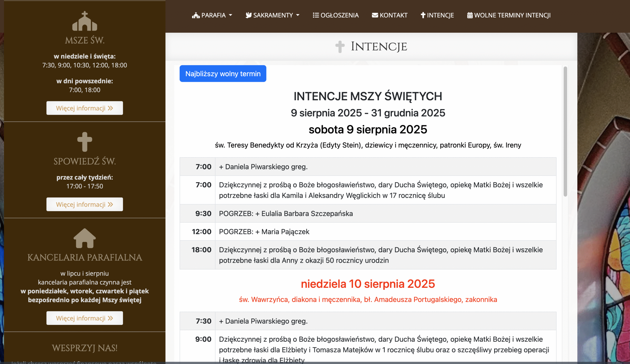Click the dove icon beside Sakramenty
Image resolution: width=630 pixels, height=364 pixels.
[x=249, y=15]
